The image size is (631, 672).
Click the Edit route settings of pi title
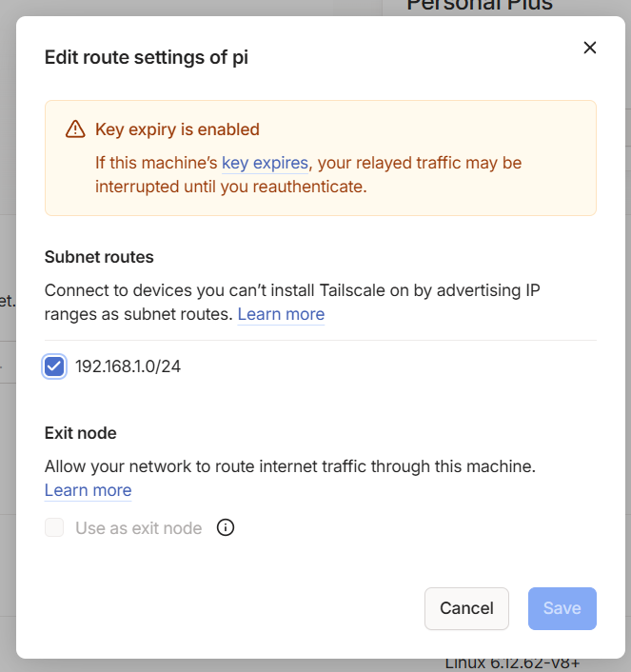click(147, 57)
